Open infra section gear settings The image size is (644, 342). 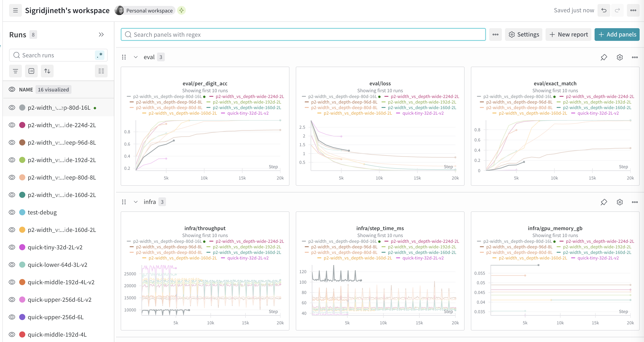(620, 202)
